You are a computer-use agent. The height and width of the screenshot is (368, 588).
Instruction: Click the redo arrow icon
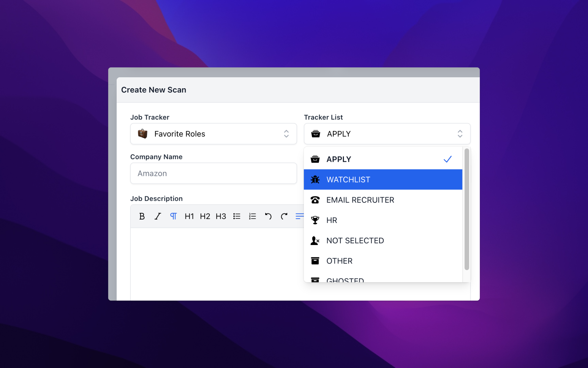coord(284,216)
